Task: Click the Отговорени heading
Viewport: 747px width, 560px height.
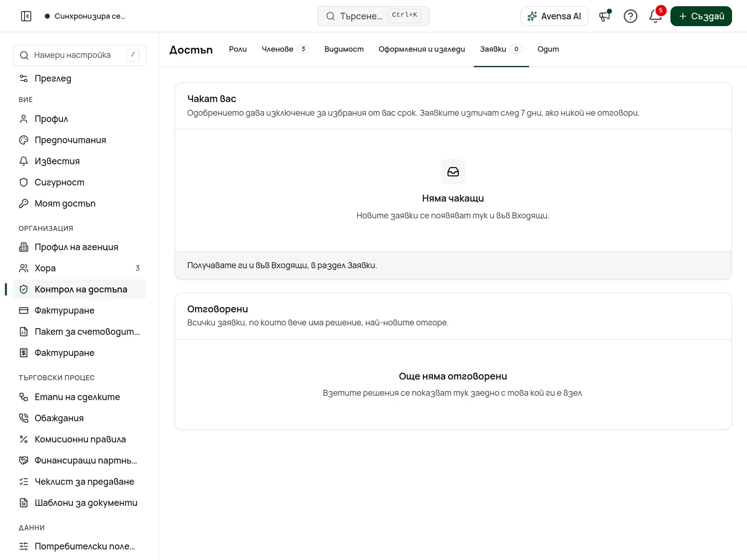Action: tap(218, 309)
